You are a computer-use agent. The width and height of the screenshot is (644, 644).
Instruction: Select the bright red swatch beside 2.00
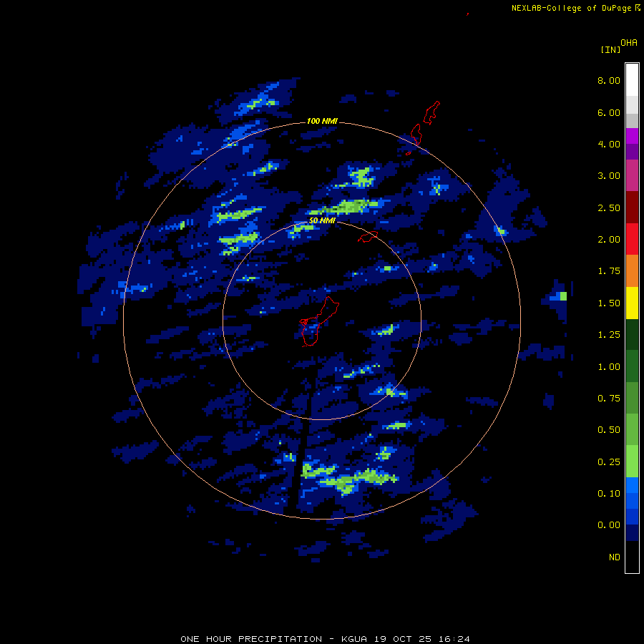[x=632, y=239]
